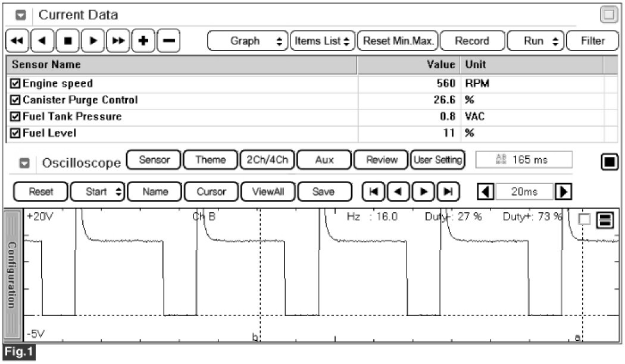The height and width of the screenshot is (364, 625).
Task: Open the Sensor tab in Oscilloscope
Action: [x=154, y=160]
